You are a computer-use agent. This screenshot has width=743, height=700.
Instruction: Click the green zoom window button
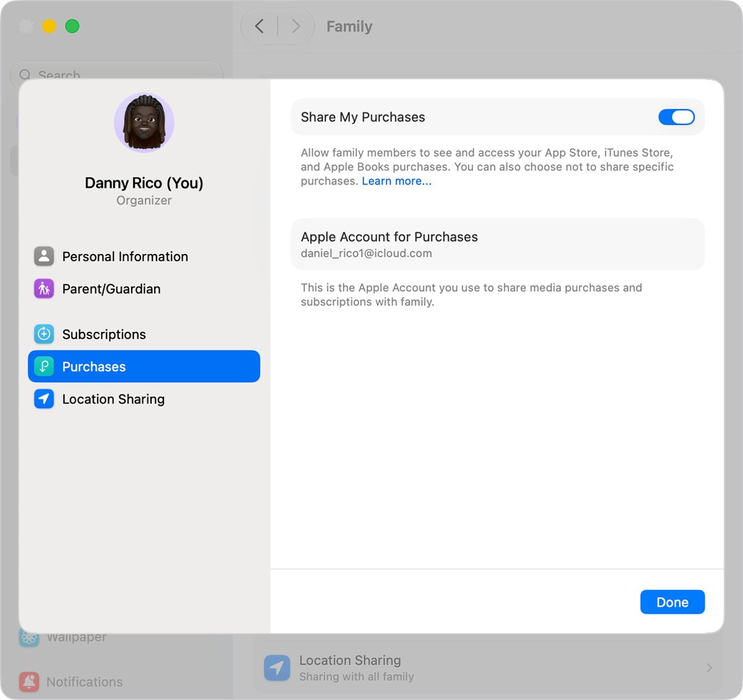click(x=72, y=26)
